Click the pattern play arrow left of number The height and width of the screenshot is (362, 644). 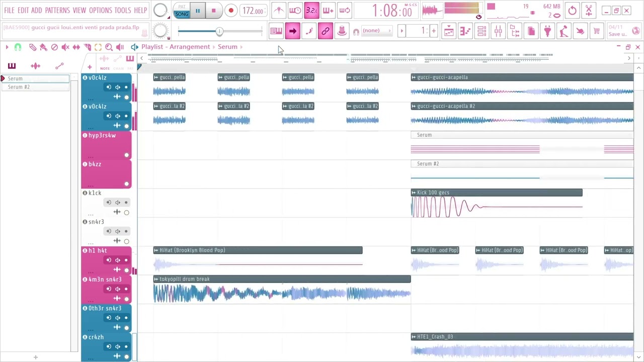pos(401,31)
